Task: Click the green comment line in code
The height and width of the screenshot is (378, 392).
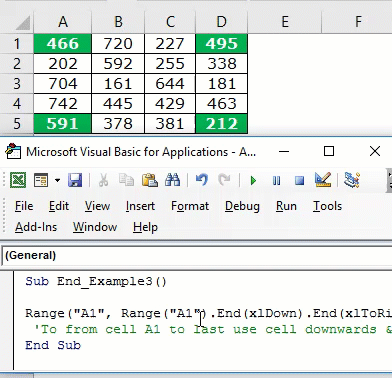Action: click(x=213, y=329)
